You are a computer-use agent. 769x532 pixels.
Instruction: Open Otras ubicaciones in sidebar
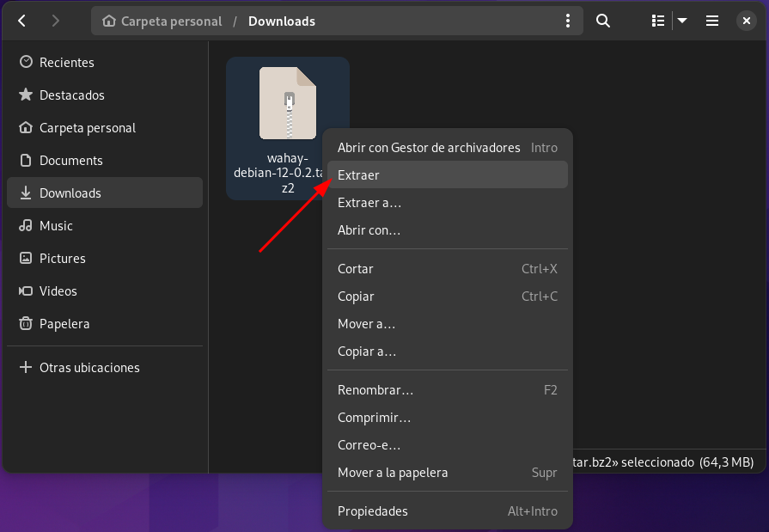coord(89,368)
